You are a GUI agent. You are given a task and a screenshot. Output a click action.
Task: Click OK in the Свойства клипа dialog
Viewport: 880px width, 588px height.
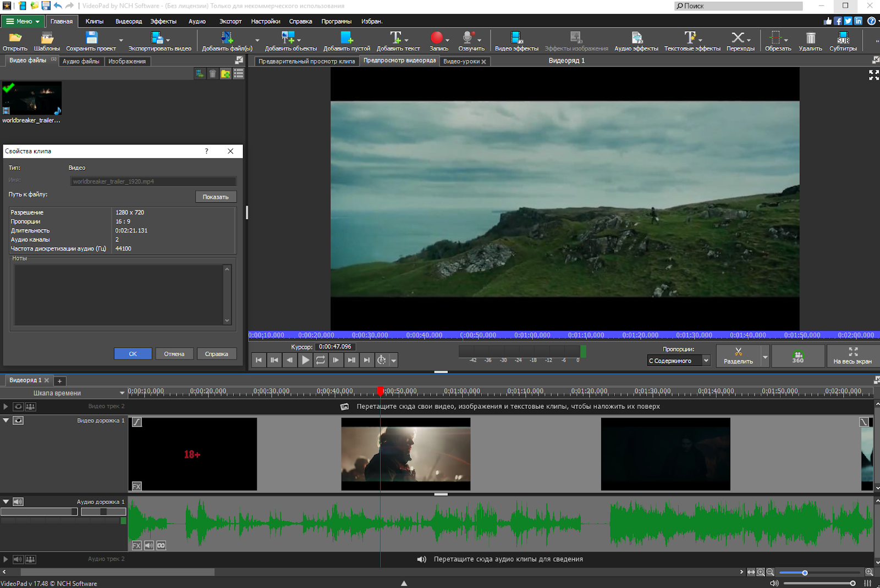pos(133,353)
